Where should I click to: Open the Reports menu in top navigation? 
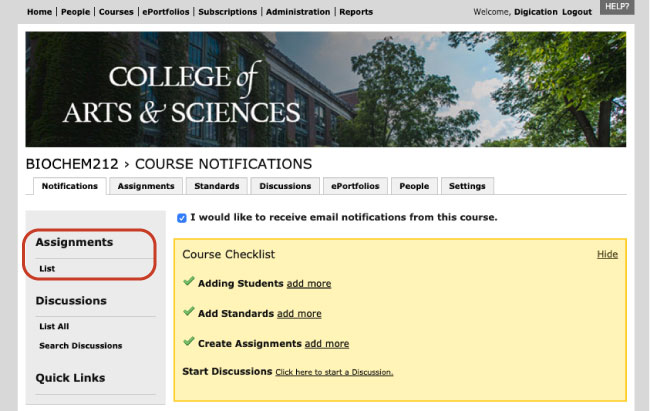[x=356, y=12]
